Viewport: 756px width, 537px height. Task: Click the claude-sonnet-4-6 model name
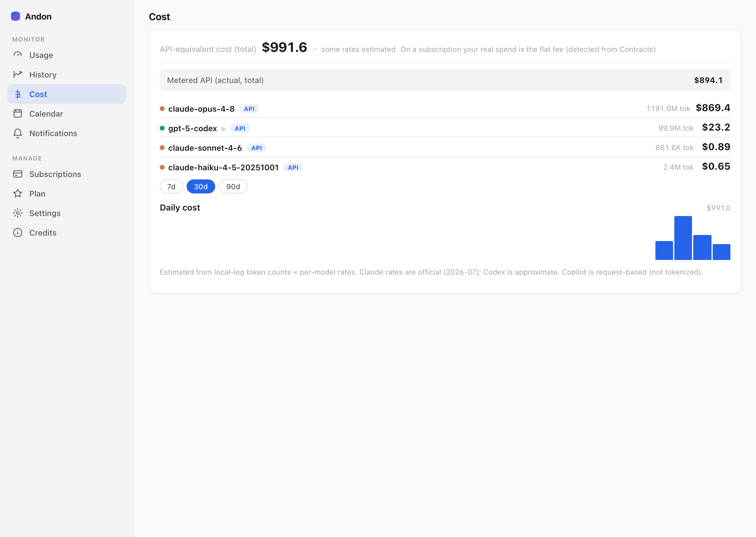coord(205,148)
